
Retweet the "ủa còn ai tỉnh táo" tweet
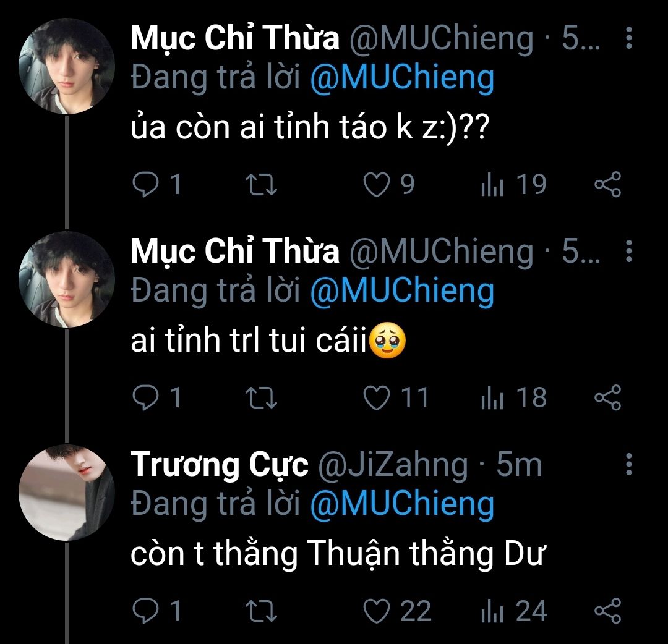(262, 185)
